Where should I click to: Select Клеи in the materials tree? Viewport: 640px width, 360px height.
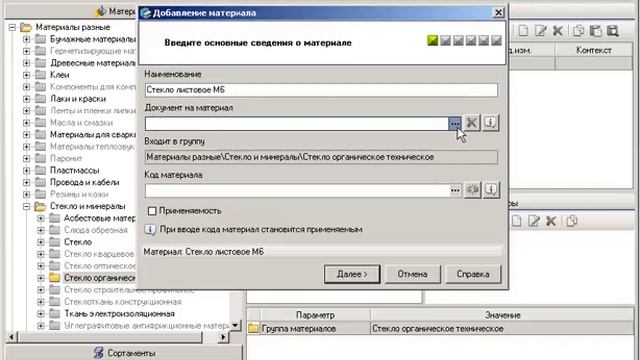(59, 75)
